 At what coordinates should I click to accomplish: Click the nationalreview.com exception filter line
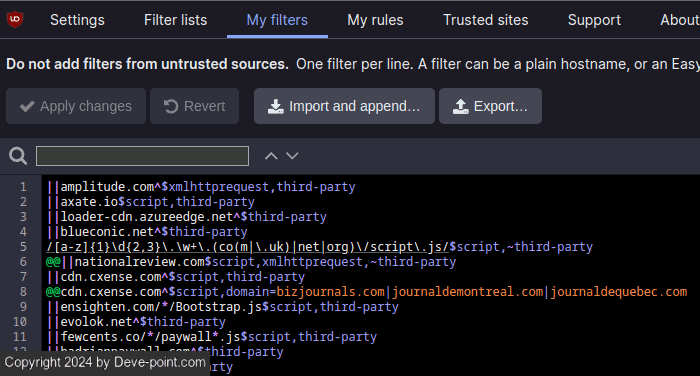coord(251,262)
